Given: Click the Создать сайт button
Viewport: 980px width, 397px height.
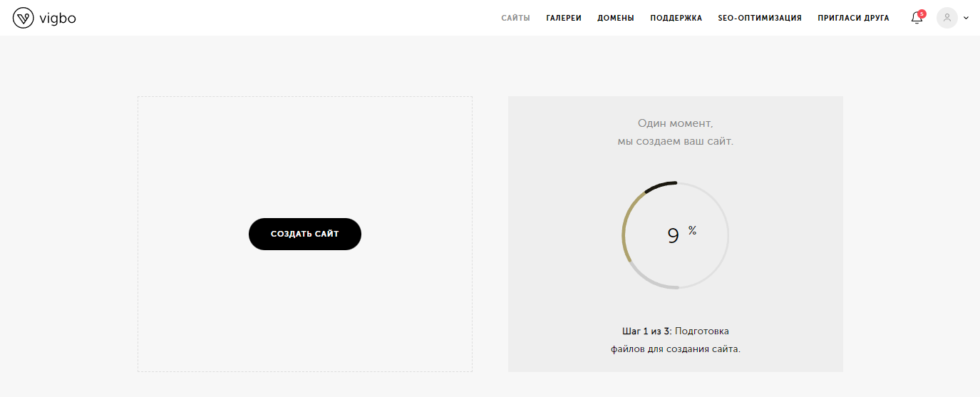Looking at the screenshot, I should coord(305,234).
